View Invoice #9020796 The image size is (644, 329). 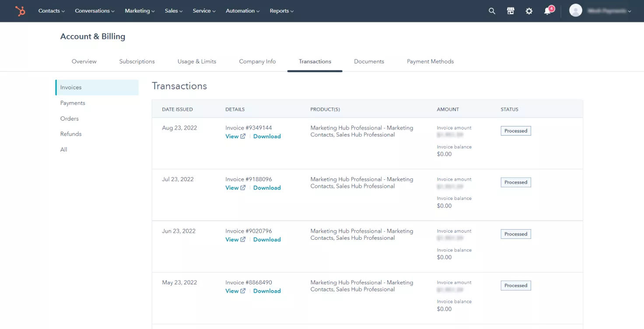click(x=232, y=239)
